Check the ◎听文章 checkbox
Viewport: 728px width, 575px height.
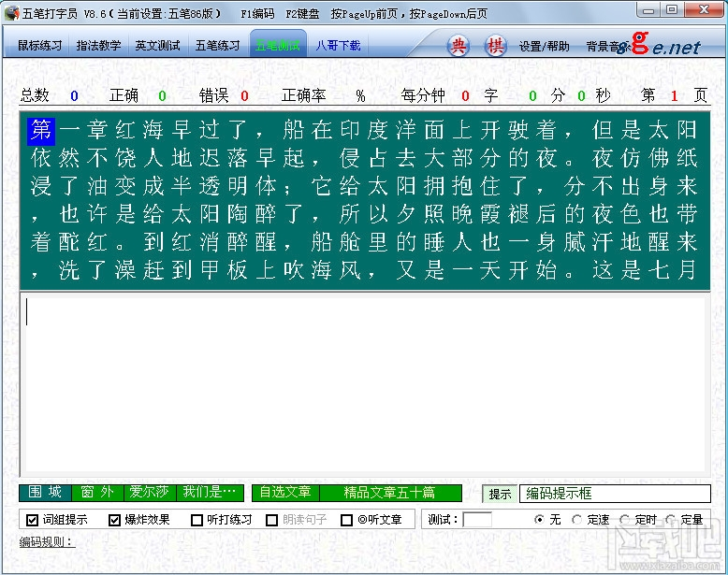tap(346, 520)
